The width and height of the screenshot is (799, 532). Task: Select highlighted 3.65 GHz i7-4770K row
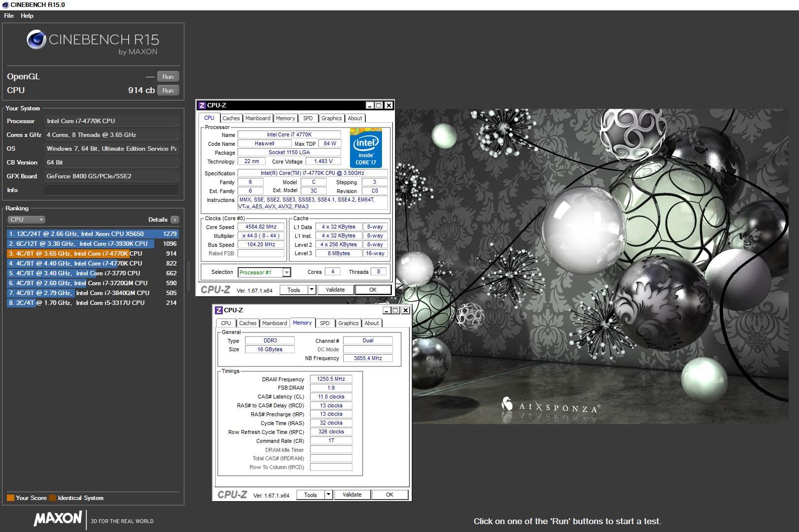click(x=93, y=254)
